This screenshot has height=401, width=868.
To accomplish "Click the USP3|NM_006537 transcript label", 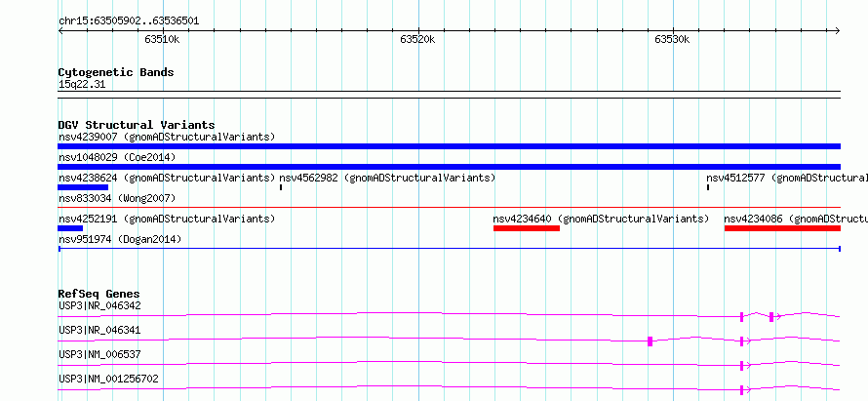I will coord(99,354).
